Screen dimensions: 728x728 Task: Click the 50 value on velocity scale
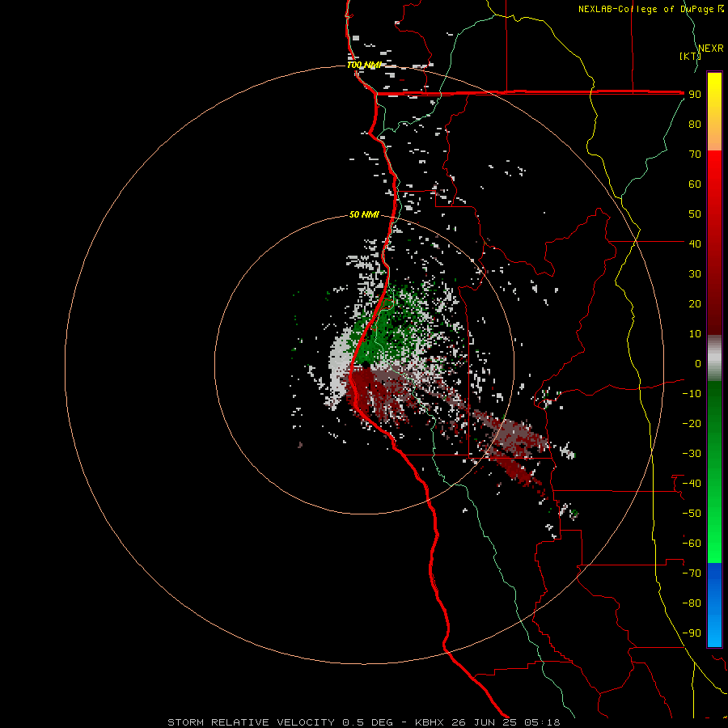click(695, 214)
